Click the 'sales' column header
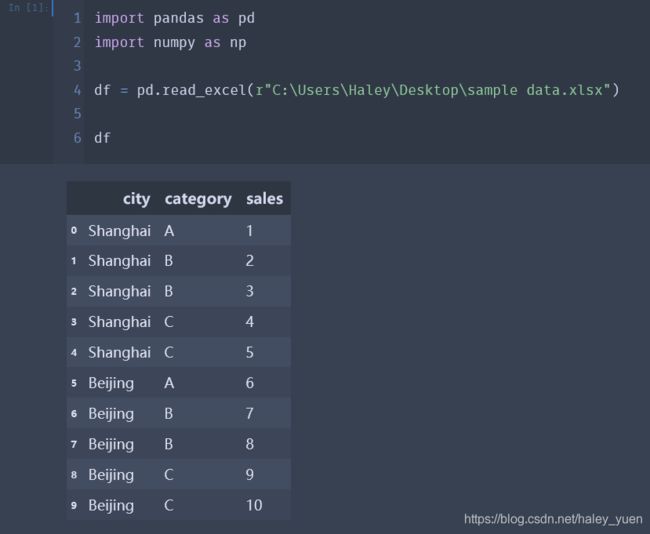This screenshot has height=534, width=650. pos(264,199)
